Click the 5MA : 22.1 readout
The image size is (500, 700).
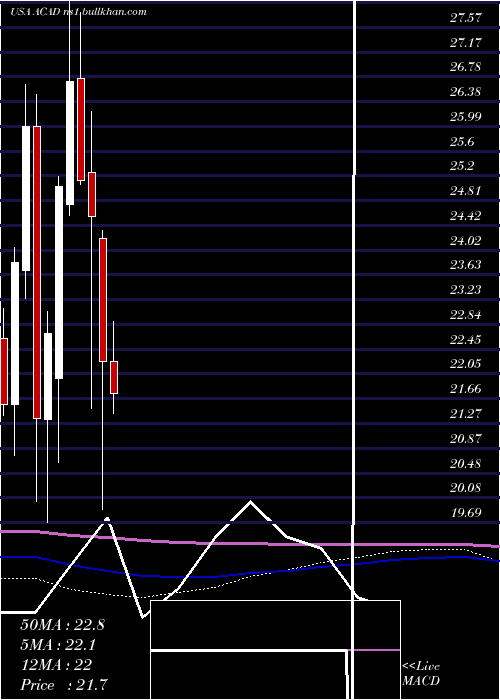[x=58, y=645]
